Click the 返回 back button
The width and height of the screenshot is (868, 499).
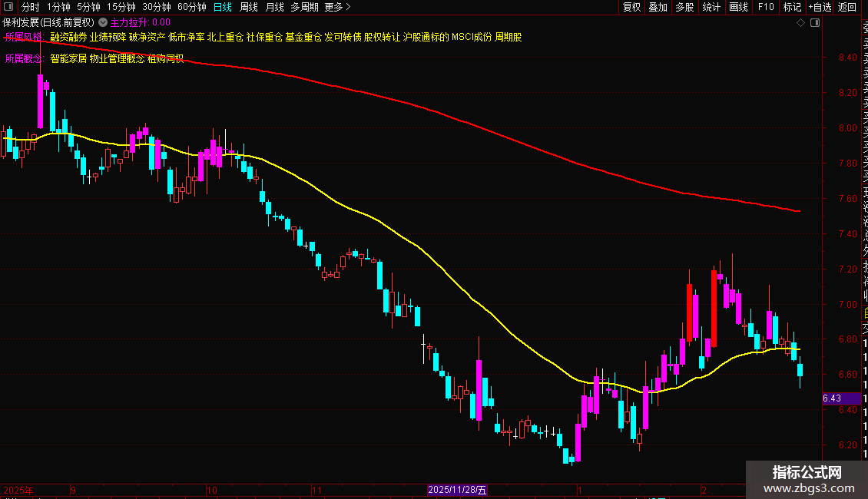[x=847, y=7]
